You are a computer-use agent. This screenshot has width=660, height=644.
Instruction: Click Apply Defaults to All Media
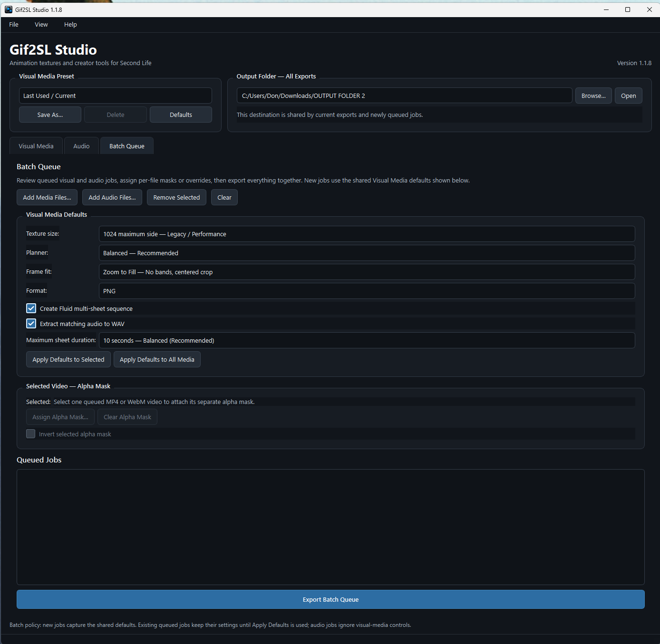[x=157, y=359]
